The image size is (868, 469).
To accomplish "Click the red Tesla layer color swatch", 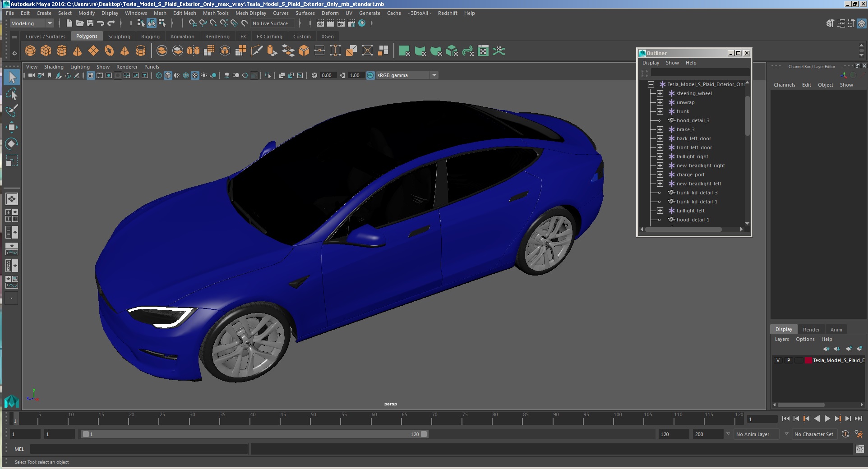I will tap(808, 360).
